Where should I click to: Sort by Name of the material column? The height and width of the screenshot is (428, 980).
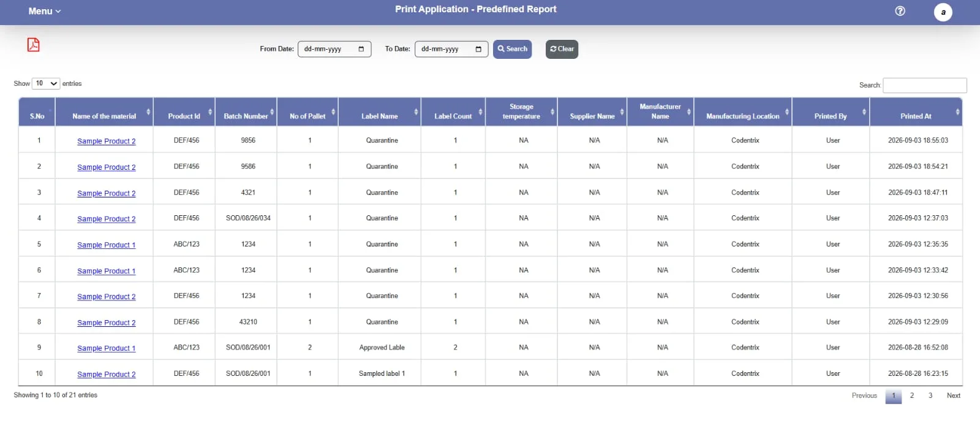tap(104, 112)
